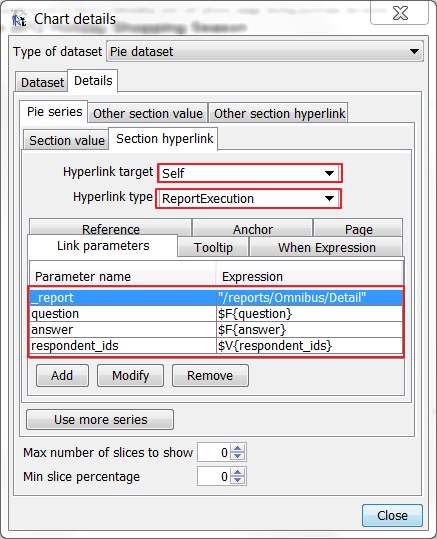Decrease min slice percentage value
The width and height of the screenshot is (437, 539).
(238, 481)
